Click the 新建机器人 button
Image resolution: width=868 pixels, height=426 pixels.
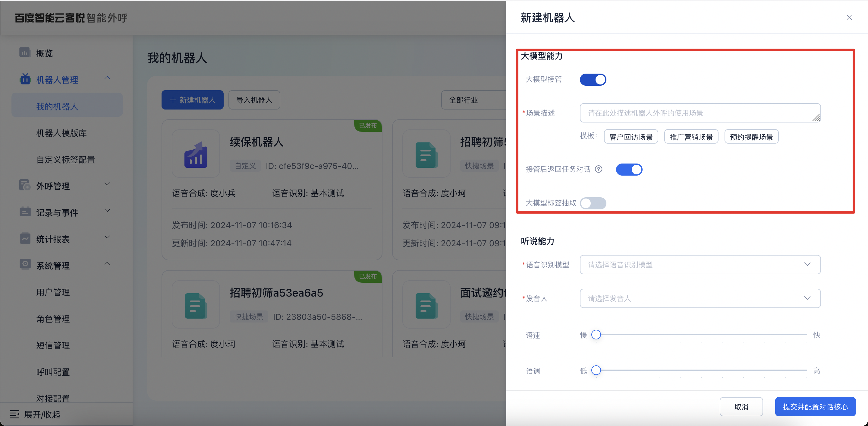(192, 100)
